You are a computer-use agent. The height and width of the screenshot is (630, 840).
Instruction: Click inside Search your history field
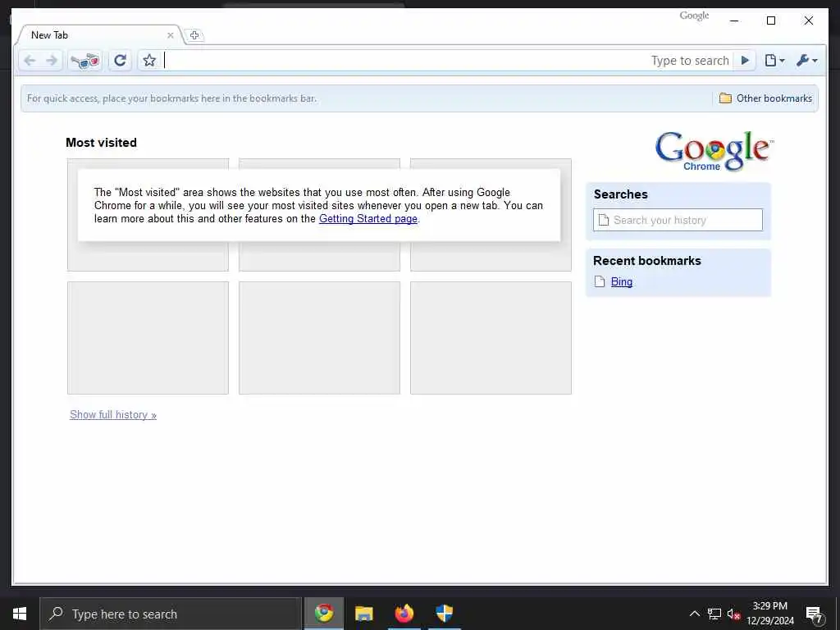coord(678,220)
